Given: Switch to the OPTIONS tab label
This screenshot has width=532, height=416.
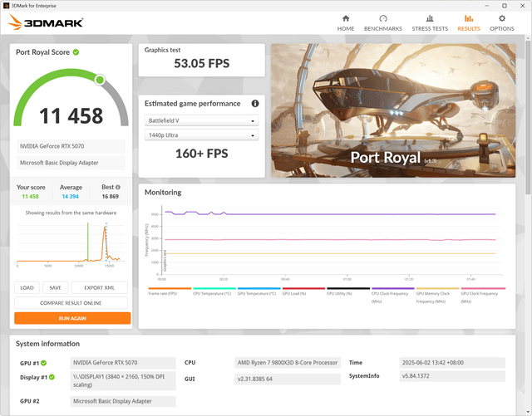Looking at the screenshot, I should [x=502, y=29].
